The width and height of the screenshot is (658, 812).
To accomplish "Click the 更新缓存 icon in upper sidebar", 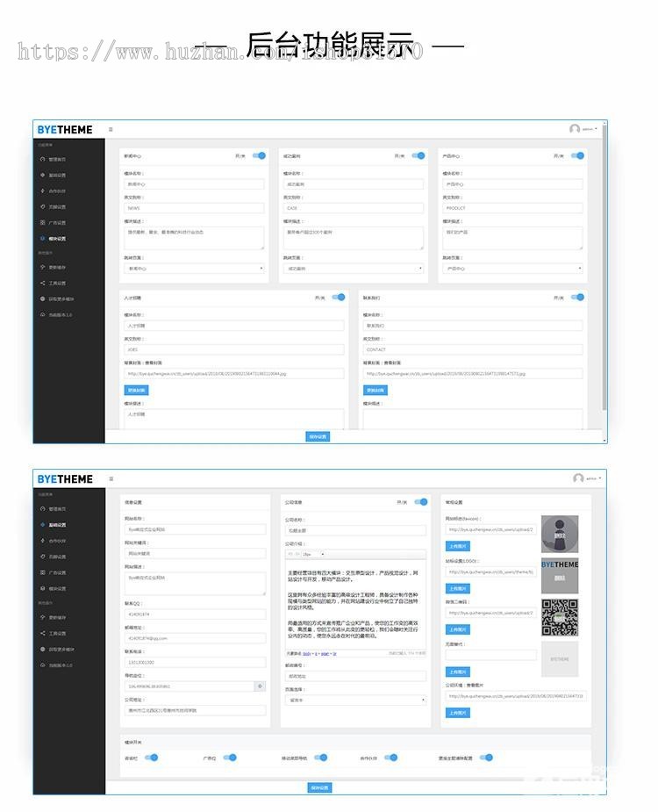I will [42, 267].
